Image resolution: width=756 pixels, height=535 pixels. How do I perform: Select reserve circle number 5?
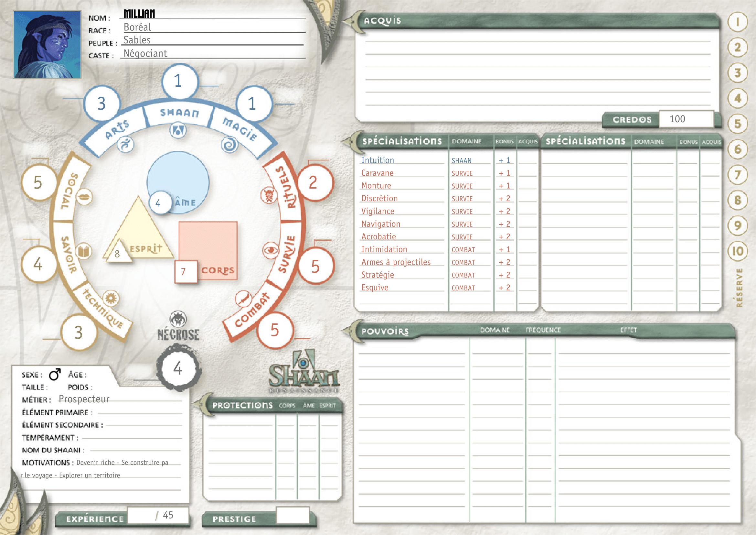(738, 124)
